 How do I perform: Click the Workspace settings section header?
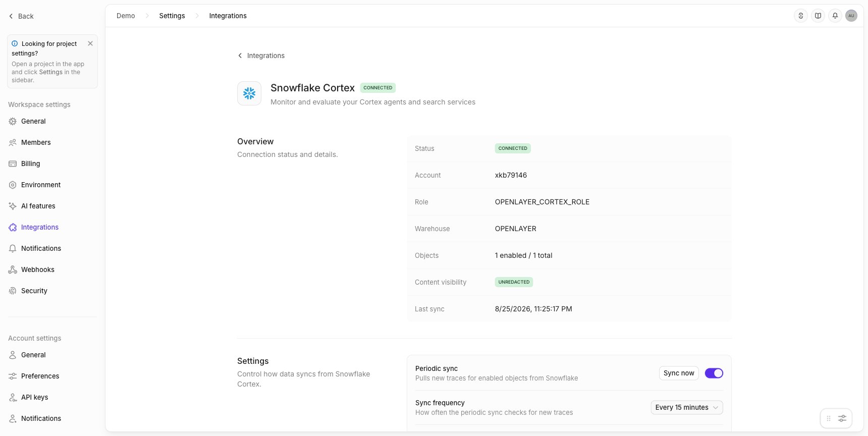pyautogui.click(x=39, y=104)
